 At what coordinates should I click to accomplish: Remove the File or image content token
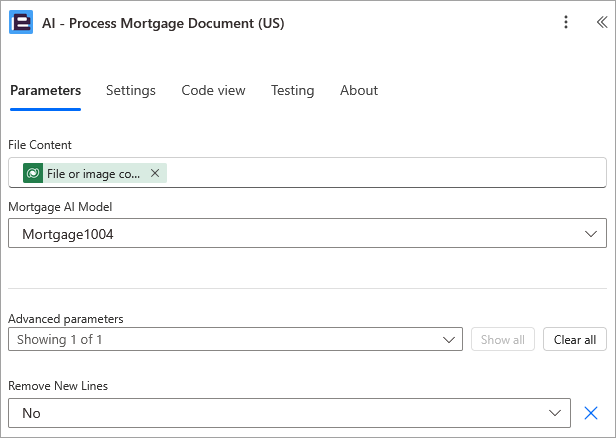pyautogui.click(x=155, y=173)
